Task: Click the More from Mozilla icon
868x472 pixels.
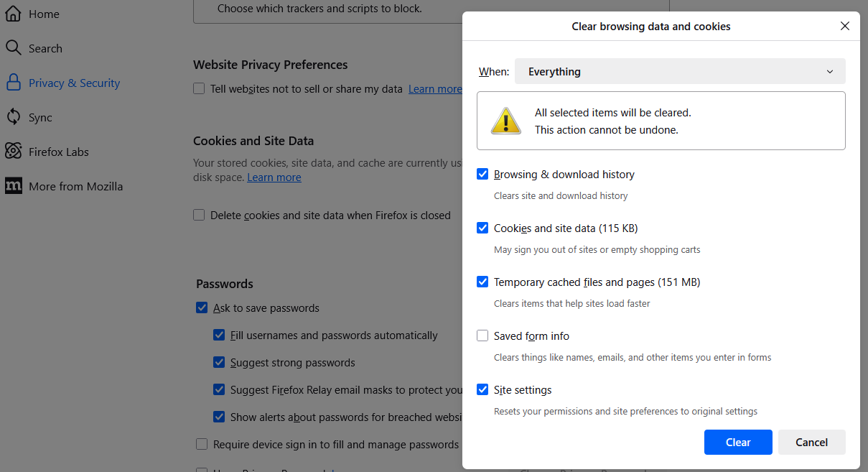Action: coord(13,186)
